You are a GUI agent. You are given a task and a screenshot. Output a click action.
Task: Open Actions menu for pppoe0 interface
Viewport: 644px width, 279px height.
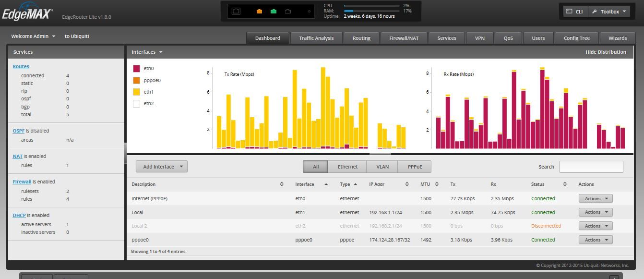click(x=595, y=240)
